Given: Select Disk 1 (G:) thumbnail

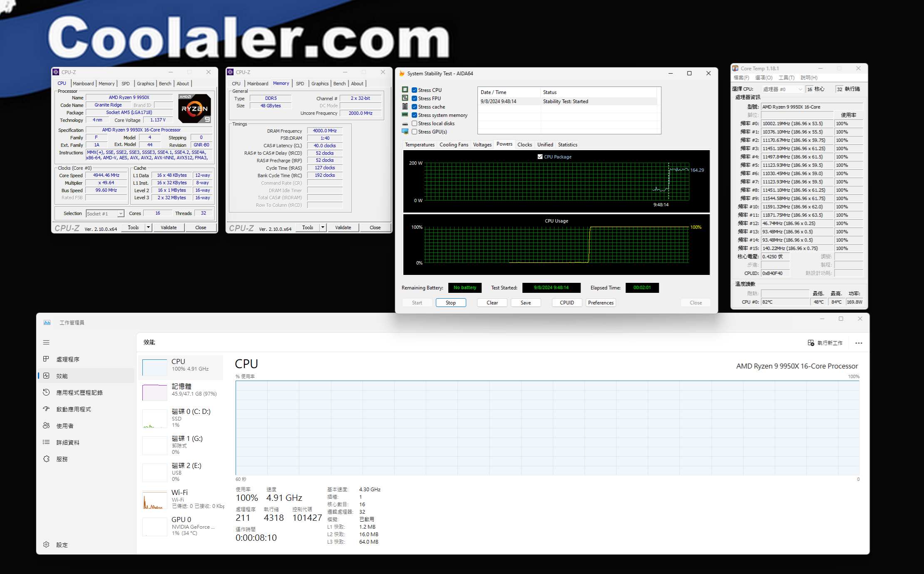Looking at the screenshot, I should tap(154, 446).
